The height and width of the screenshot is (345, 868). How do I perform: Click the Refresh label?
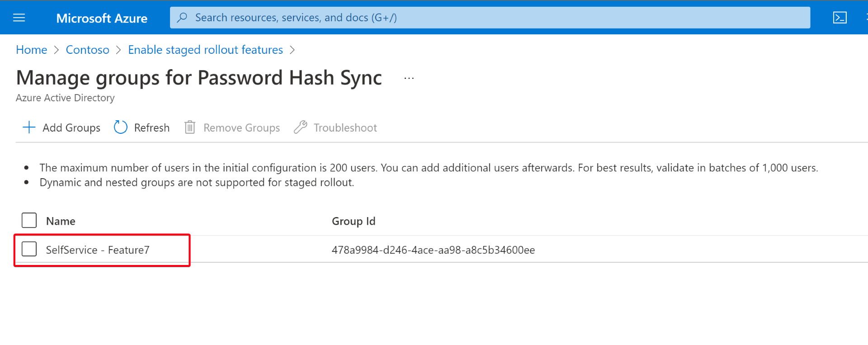(x=152, y=128)
